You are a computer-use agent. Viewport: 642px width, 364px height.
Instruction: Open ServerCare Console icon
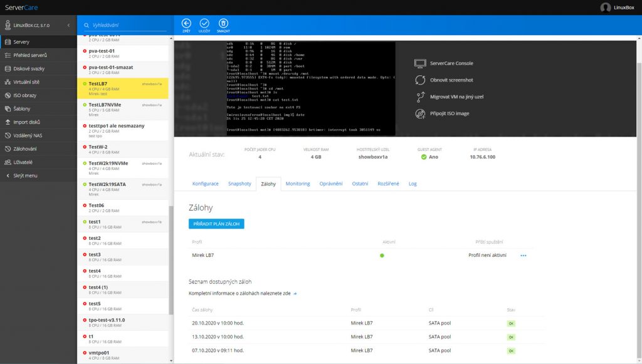click(420, 63)
